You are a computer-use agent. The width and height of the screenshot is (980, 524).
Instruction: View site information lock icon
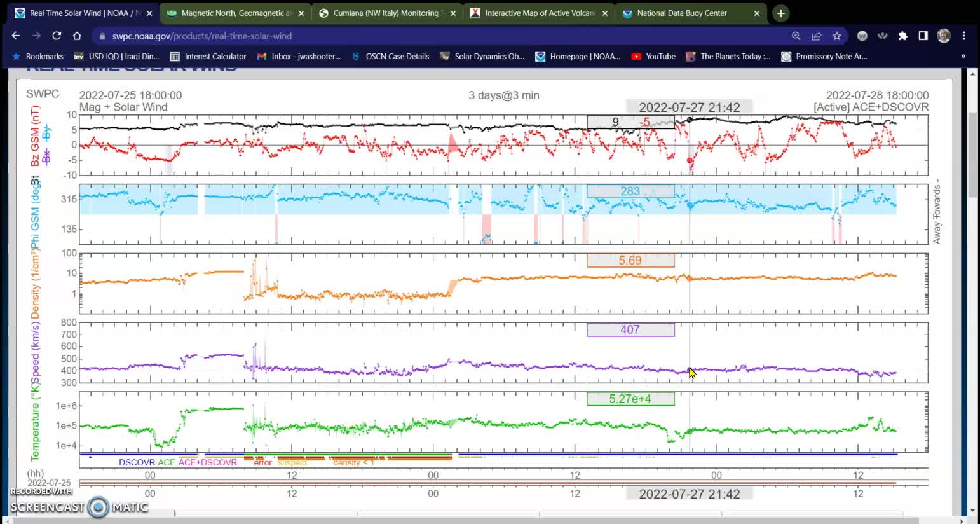(x=102, y=36)
